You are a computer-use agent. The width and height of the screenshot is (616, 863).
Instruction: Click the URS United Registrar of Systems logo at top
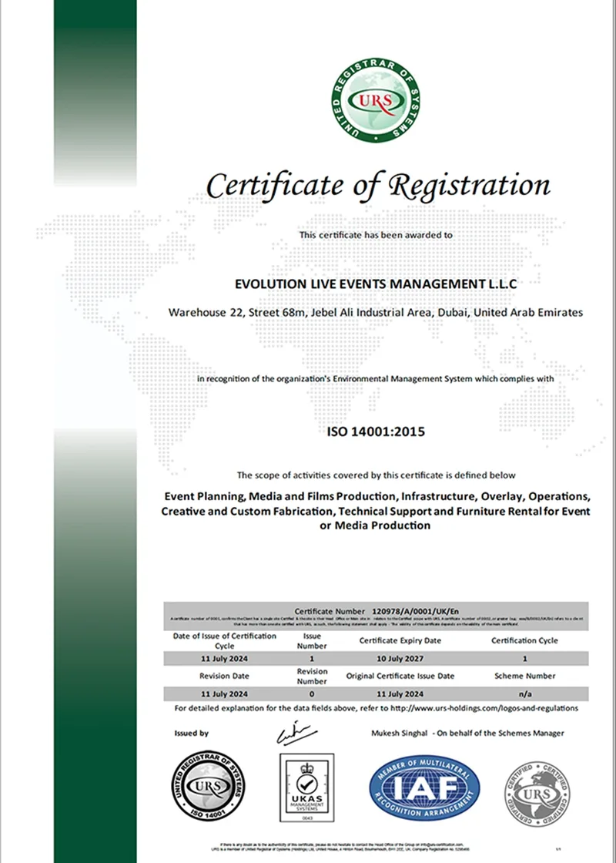[x=374, y=99]
